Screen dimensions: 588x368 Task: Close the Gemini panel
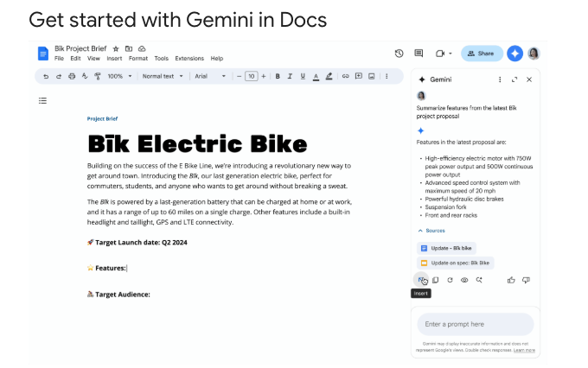(x=529, y=79)
